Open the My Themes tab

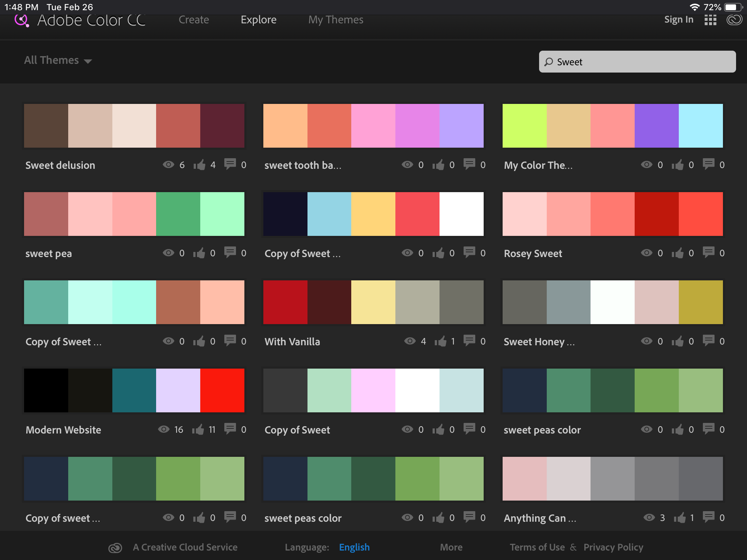click(336, 20)
